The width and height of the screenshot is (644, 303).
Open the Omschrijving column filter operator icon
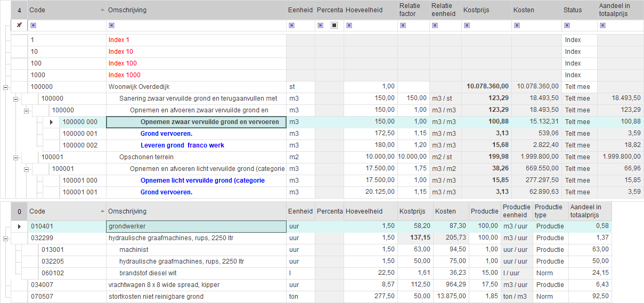(111, 25)
